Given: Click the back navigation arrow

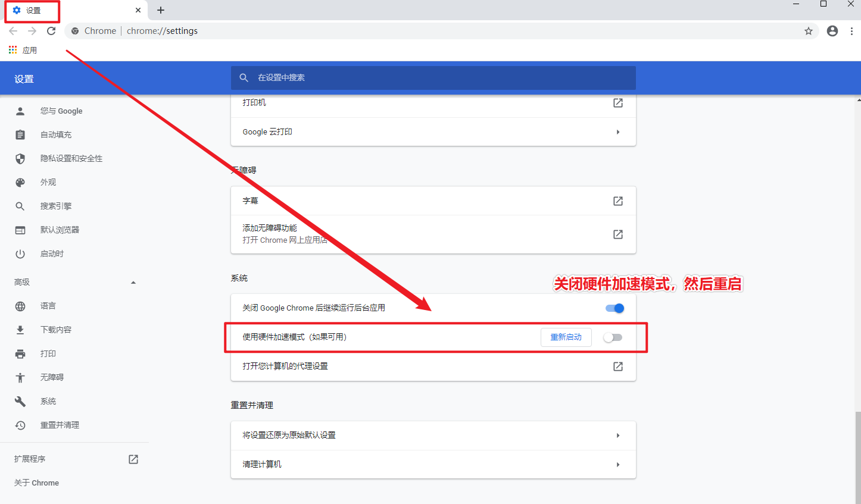Looking at the screenshot, I should tap(13, 31).
